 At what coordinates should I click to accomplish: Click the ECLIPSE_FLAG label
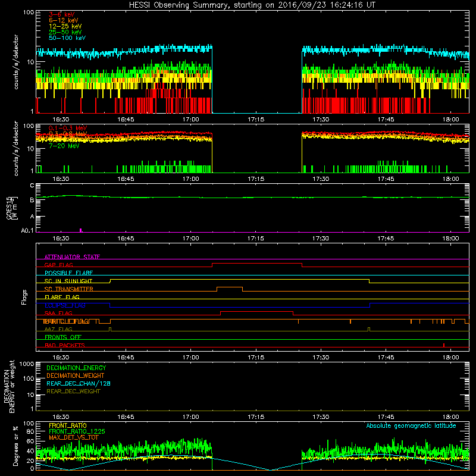click(65, 305)
